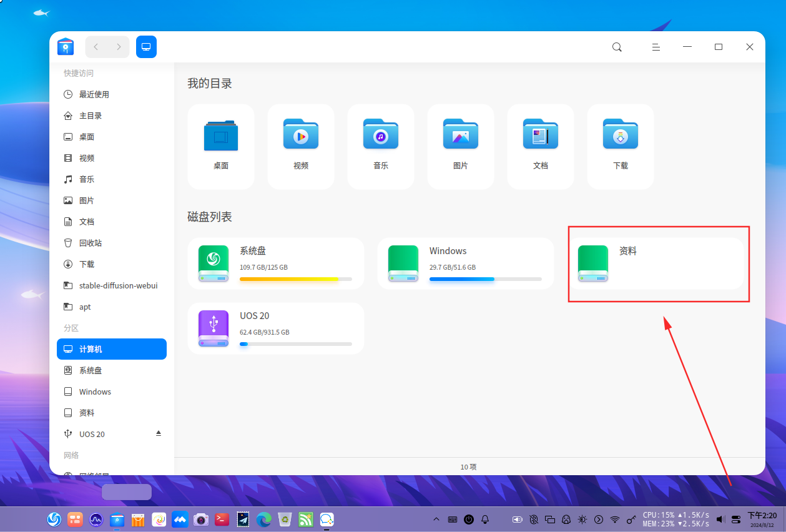Open the trash icon in the dock
786x532 pixels.
285,519
